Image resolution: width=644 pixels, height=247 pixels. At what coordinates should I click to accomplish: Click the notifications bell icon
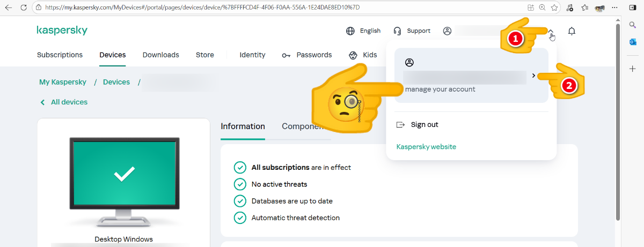(x=572, y=31)
